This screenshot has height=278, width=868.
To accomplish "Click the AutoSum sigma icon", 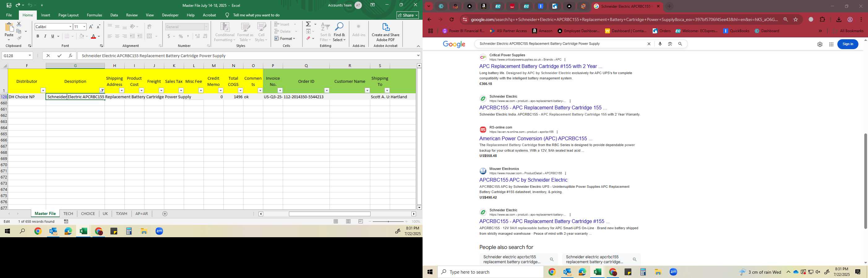I will pos(308,24).
